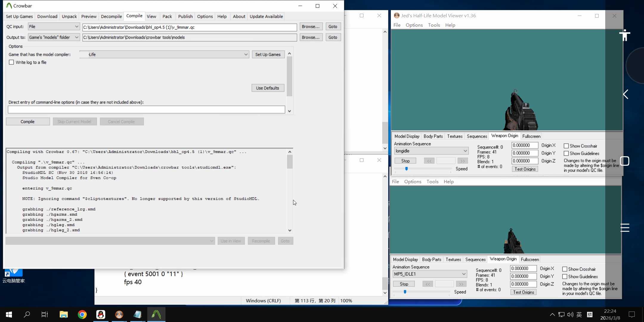The width and height of the screenshot is (644, 322).
Task: Open the Textures tab in upper viewer
Action: (455, 136)
